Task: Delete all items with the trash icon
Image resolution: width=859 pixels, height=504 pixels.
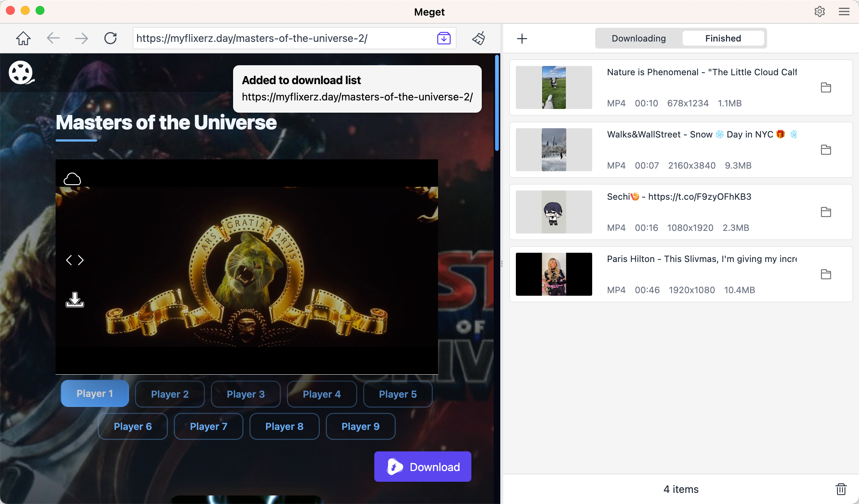Action: (x=841, y=489)
